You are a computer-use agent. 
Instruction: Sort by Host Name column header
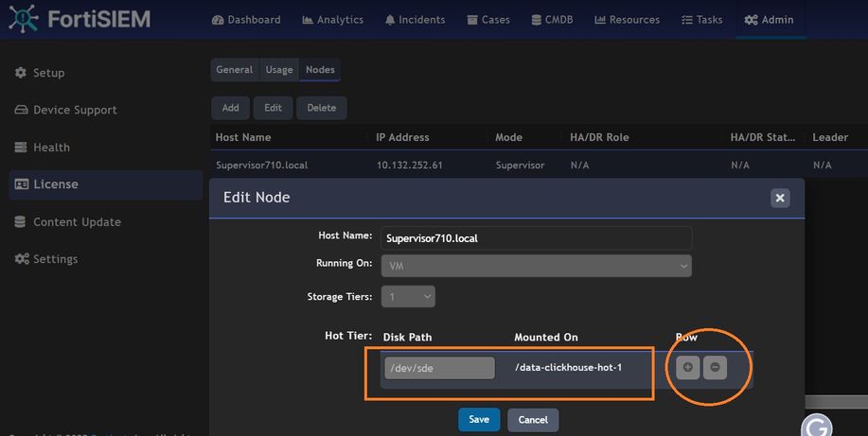point(243,137)
